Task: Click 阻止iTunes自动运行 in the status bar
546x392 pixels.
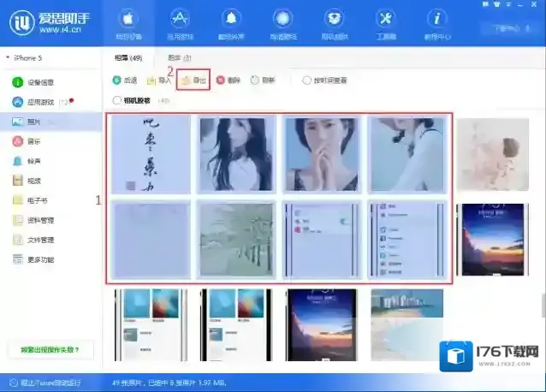Action: click(45, 383)
